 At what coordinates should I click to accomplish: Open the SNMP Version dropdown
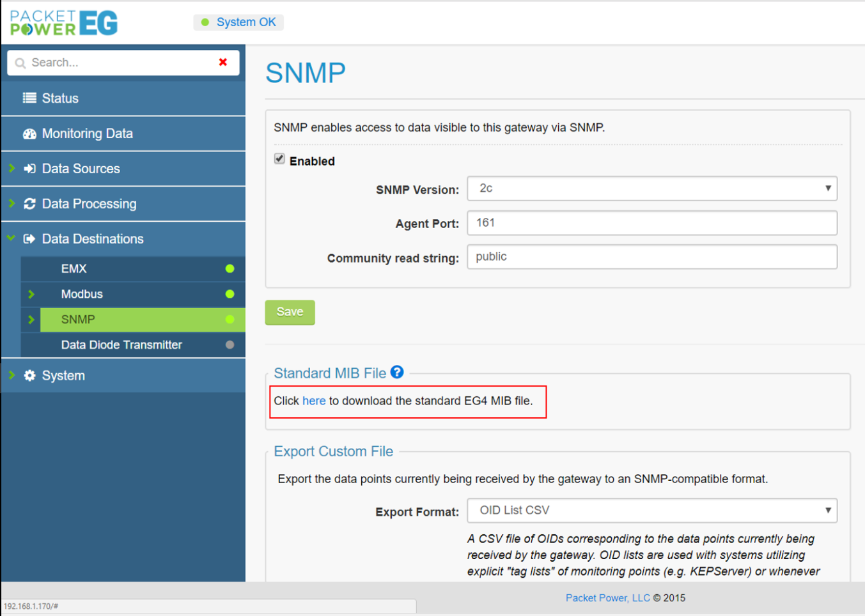651,189
